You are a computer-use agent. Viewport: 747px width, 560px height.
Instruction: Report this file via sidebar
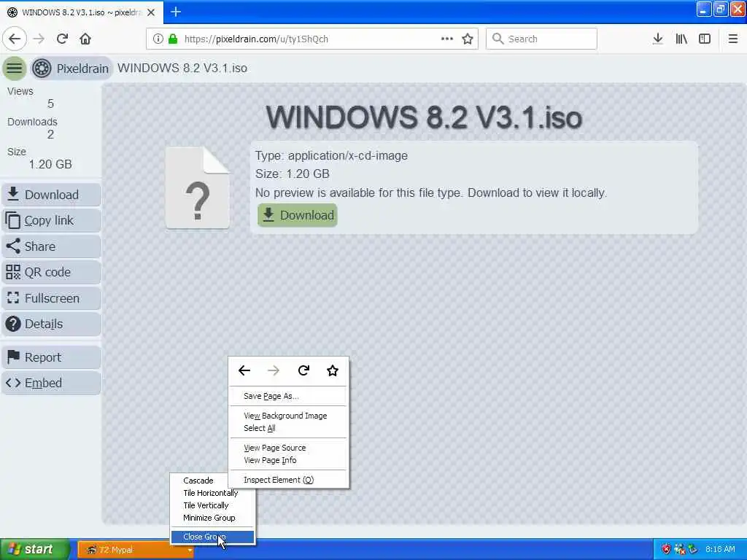point(51,357)
